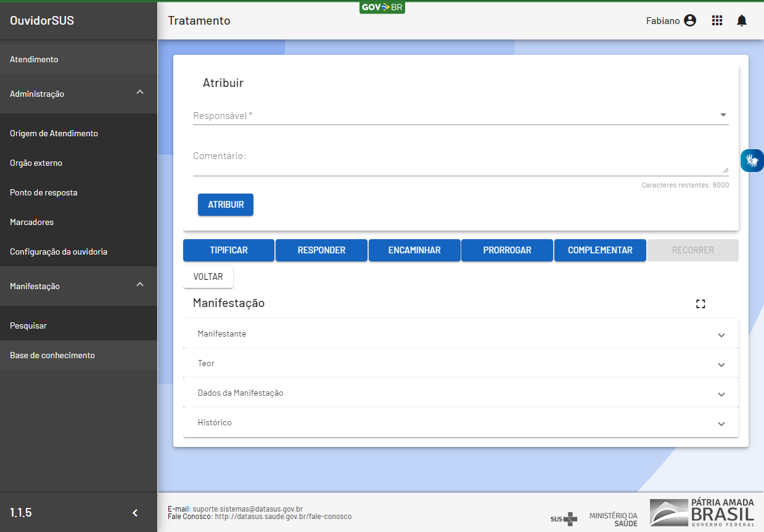The width and height of the screenshot is (764, 532).
Task: Go to Base de conhecimento
Action: click(x=52, y=355)
